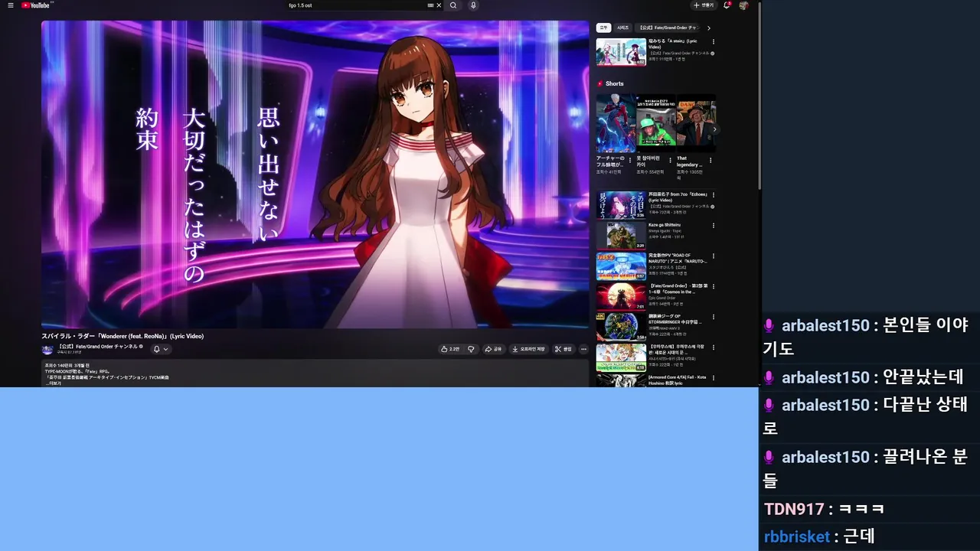The height and width of the screenshot is (551, 980).
Task: Go to YouTube home via the logo
Action: 35,5
